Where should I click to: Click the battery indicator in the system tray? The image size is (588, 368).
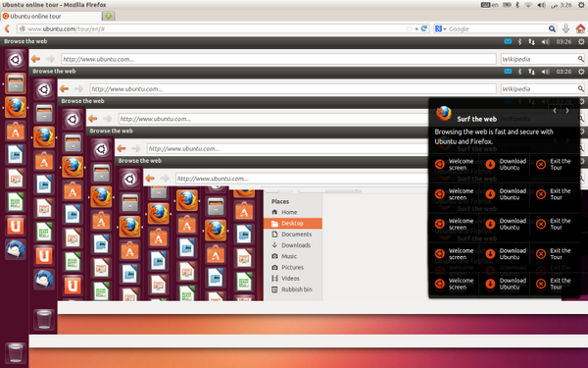[x=507, y=5]
